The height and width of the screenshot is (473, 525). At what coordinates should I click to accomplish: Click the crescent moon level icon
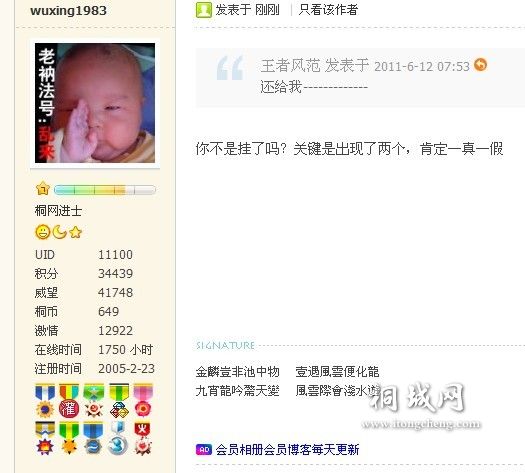[60, 232]
